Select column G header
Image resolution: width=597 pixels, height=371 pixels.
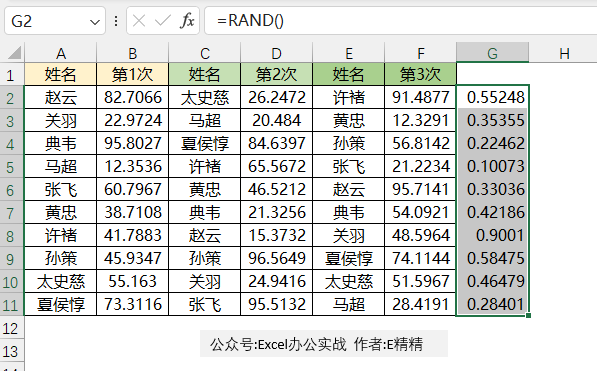point(492,53)
